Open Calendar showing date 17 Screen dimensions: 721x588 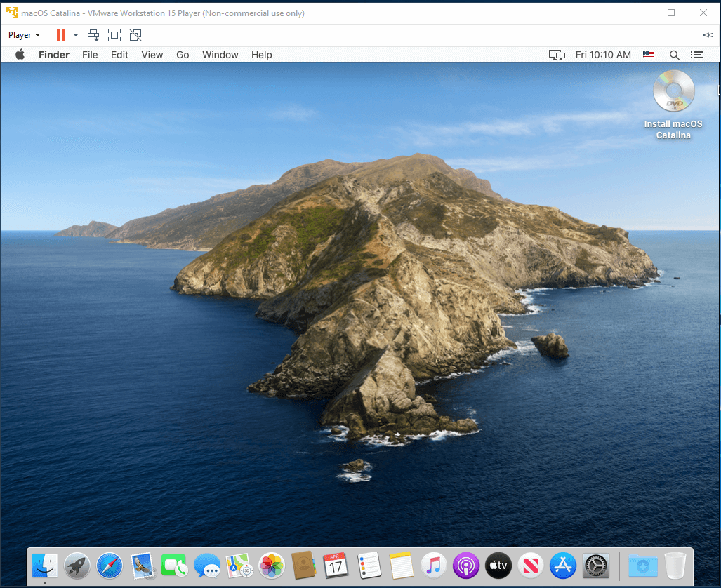point(336,566)
